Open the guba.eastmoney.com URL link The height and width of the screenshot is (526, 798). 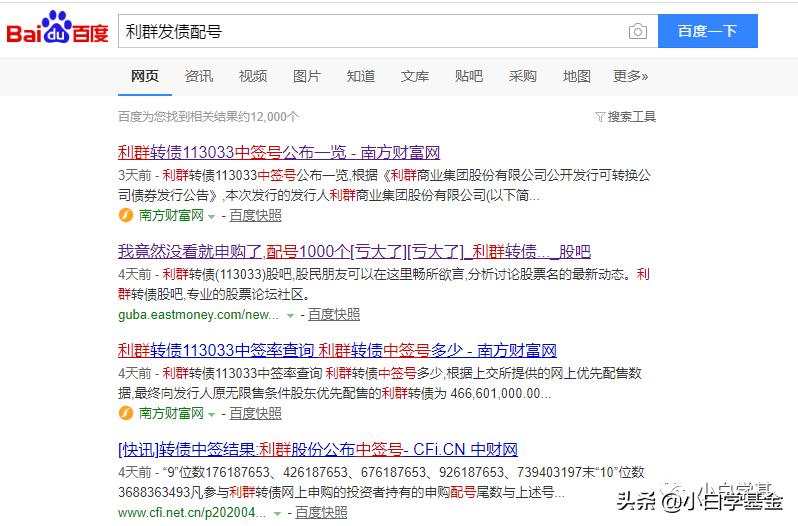pos(198,315)
